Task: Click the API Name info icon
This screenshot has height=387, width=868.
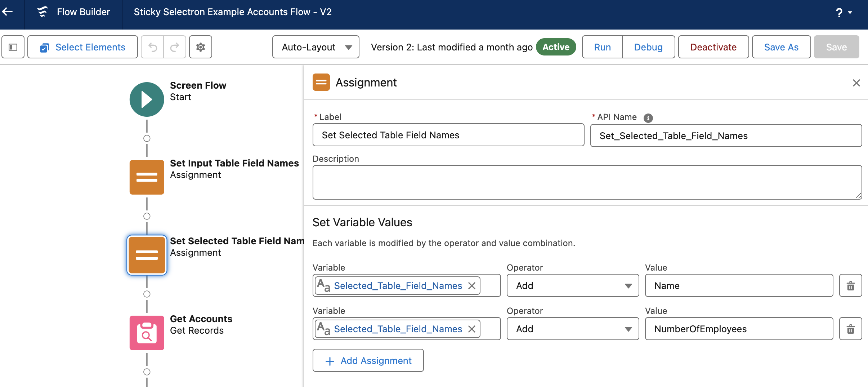Action: [648, 118]
